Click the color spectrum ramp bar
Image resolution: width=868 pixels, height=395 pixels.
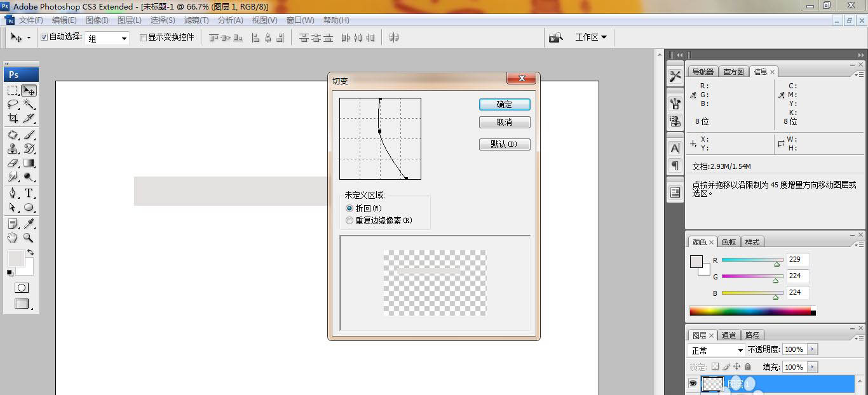pyautogui.click(x=752, y=311)
